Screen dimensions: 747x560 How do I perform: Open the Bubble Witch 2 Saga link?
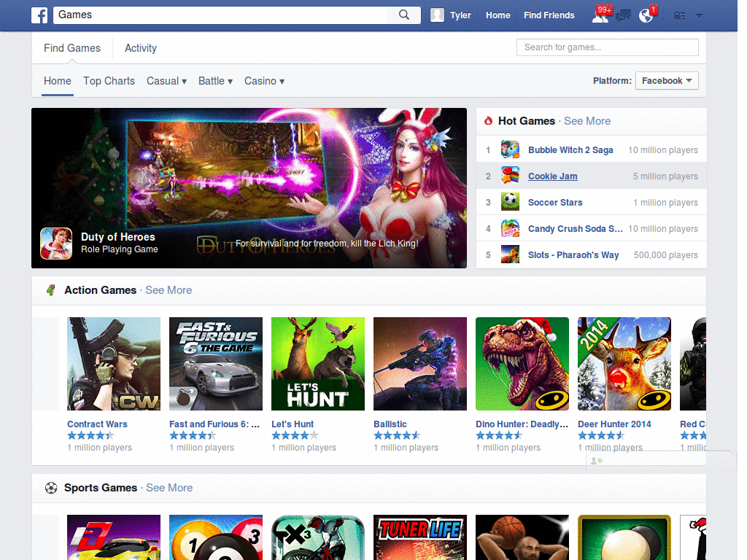click(x=570, y=150)
